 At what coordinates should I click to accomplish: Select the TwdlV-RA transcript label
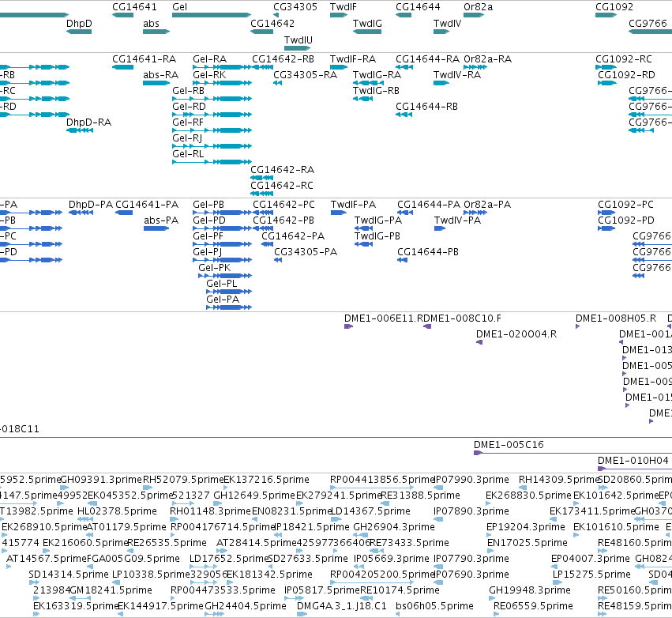click(457, 74)
